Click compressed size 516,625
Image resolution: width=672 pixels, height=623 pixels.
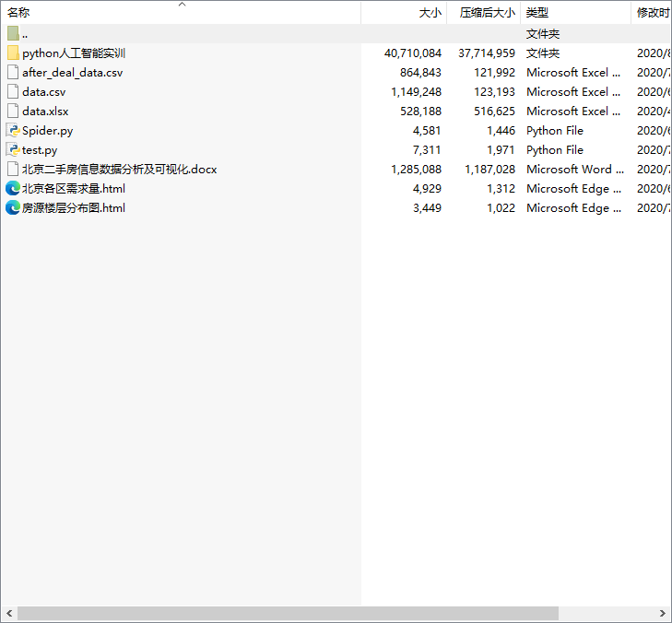494,111
